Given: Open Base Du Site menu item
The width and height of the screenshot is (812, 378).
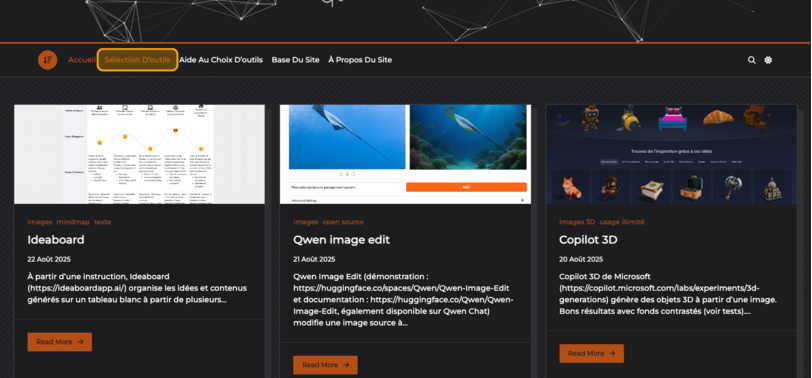Looking at the screenshot, I should point(295,60).
